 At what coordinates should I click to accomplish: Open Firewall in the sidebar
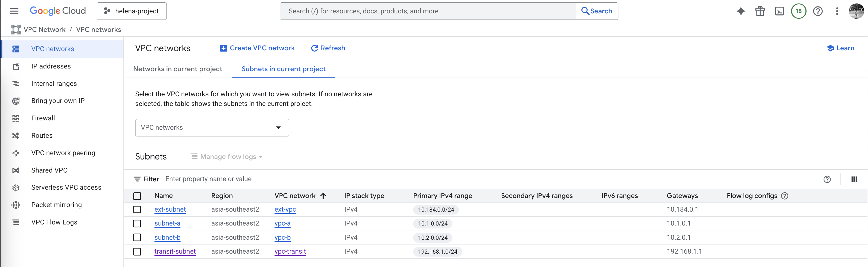point(43,118)
